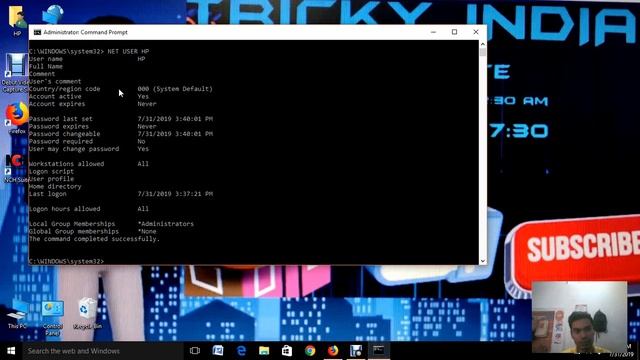640x360 pixels.
Task: Launch Debut Video Capture desktop shortcut
Action: pyautogui.click(x=16, y=73)
